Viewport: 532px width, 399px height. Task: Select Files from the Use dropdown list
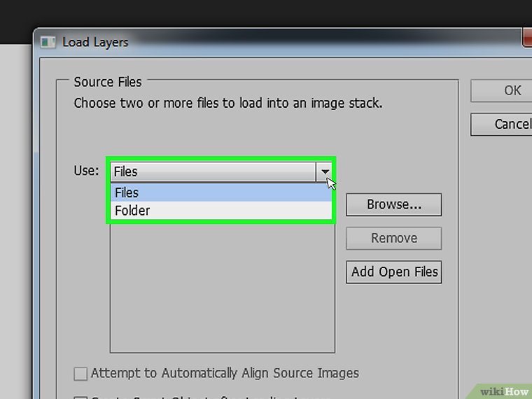220,192
